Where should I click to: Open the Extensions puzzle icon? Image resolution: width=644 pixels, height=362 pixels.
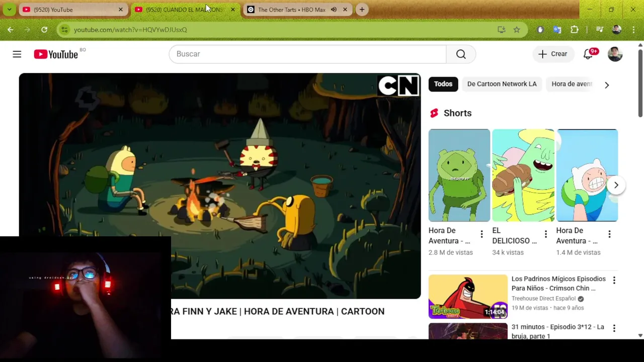click(x=574, y=30)
